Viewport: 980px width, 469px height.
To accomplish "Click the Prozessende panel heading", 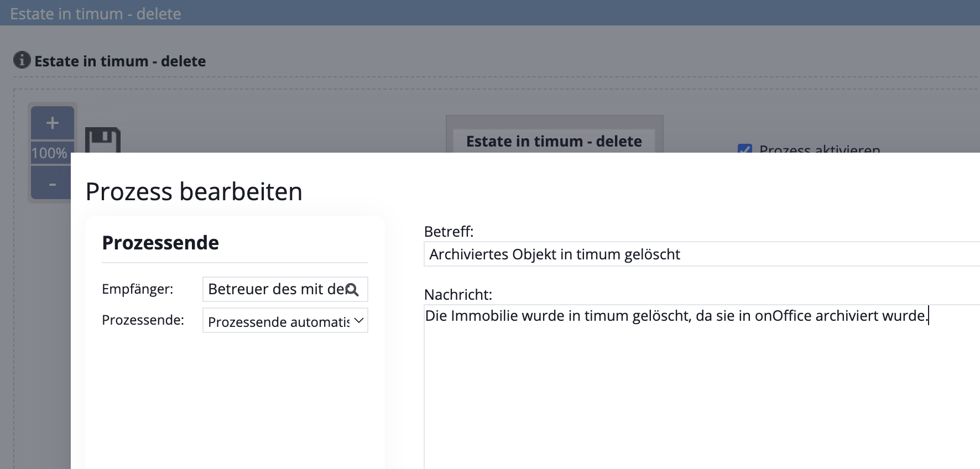I will tap(160, 243).
